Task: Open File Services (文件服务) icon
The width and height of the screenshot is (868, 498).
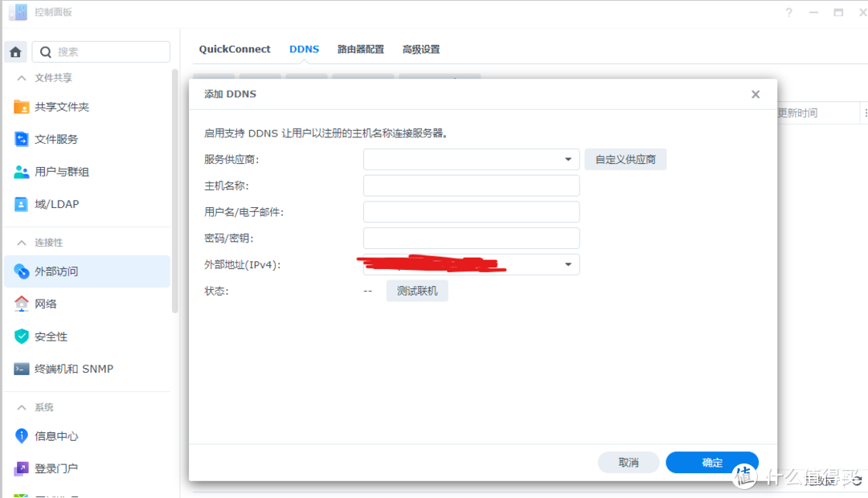Action: click(x=22, y=139)
